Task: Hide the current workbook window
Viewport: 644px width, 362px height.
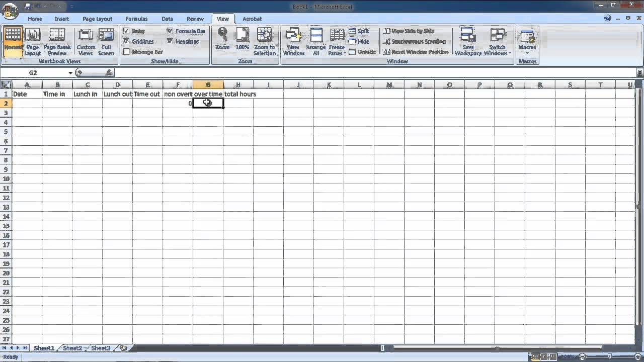Action: coord(360,41)
